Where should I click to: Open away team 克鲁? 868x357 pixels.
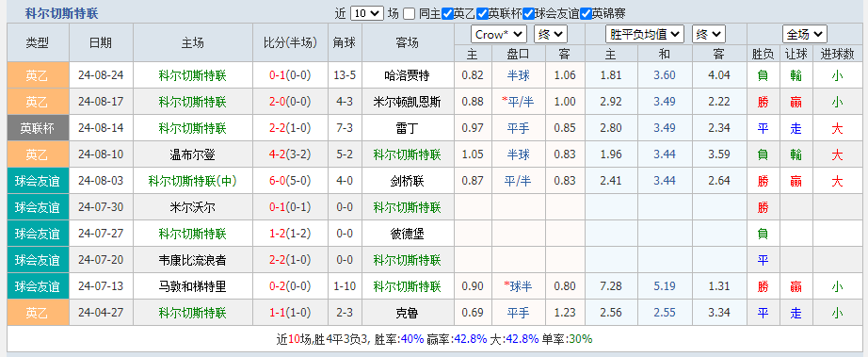click(x=408, y=314)
